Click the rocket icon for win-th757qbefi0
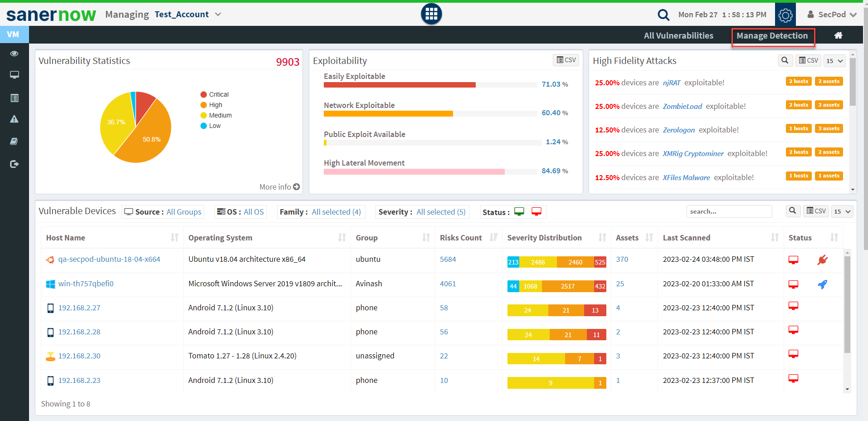 pos(822,284)
